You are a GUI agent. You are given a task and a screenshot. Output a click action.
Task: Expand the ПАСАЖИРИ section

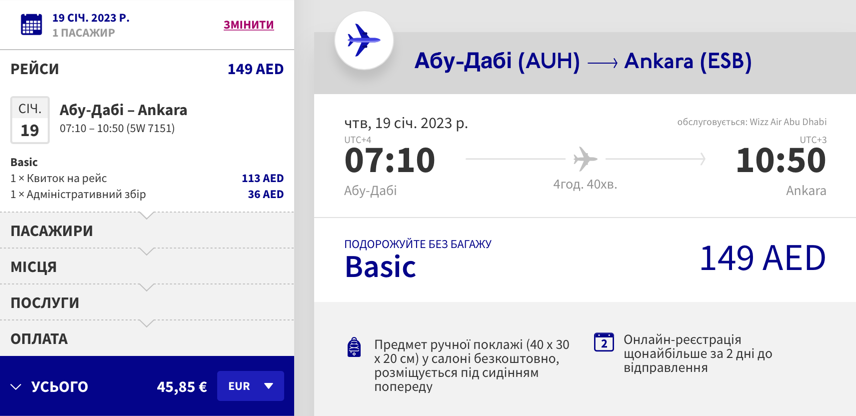147,230
